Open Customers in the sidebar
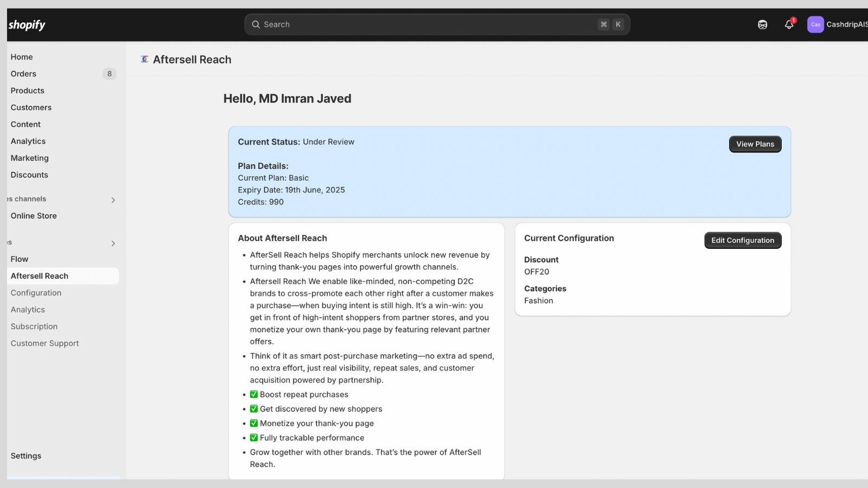The image size is (868, 488). click(x=31, y=107)
